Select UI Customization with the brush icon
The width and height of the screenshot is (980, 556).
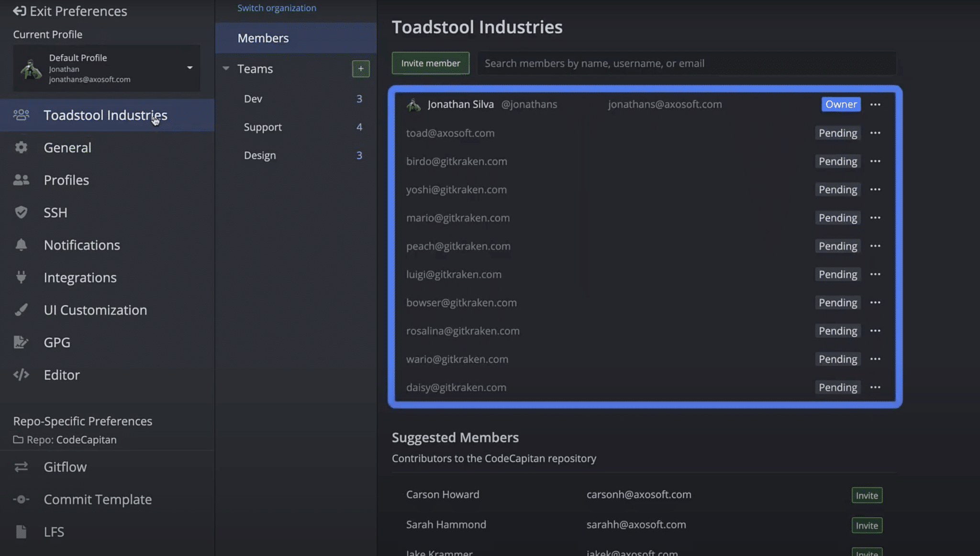(21, 310)
